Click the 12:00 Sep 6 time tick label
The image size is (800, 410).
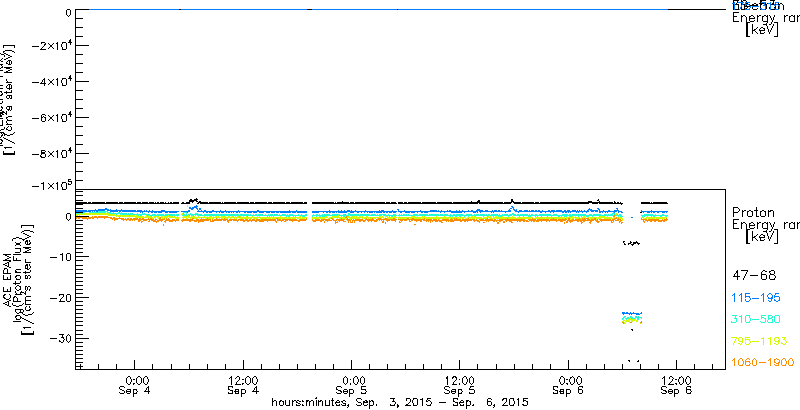coord(677,387)
